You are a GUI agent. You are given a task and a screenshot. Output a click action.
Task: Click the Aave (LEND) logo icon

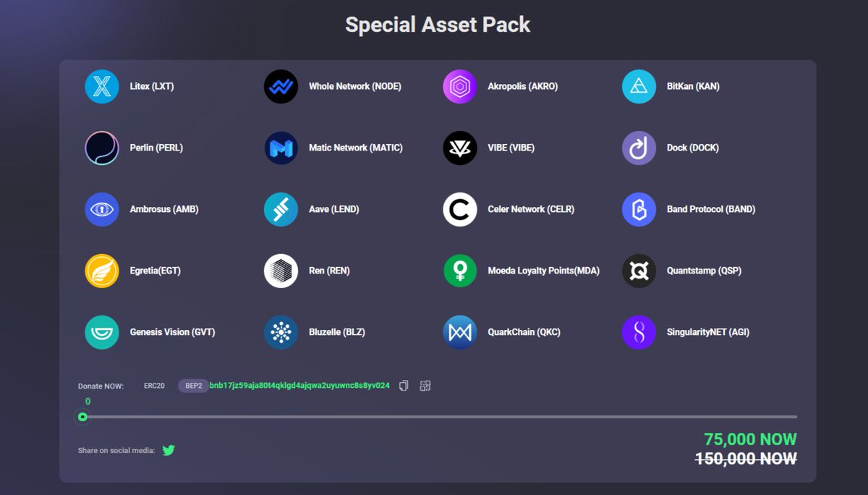coord(281,209)
